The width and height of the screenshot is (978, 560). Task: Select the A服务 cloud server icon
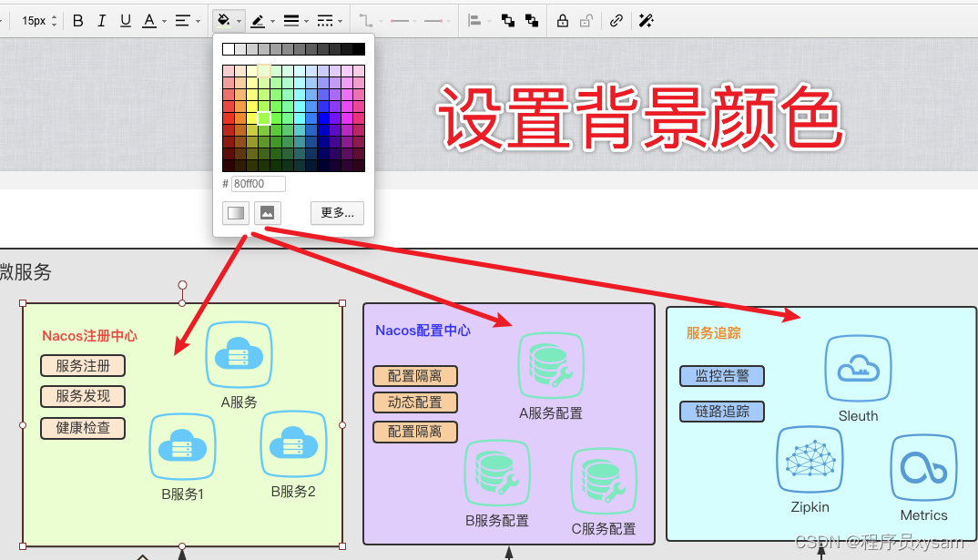(x=239, y=355)
